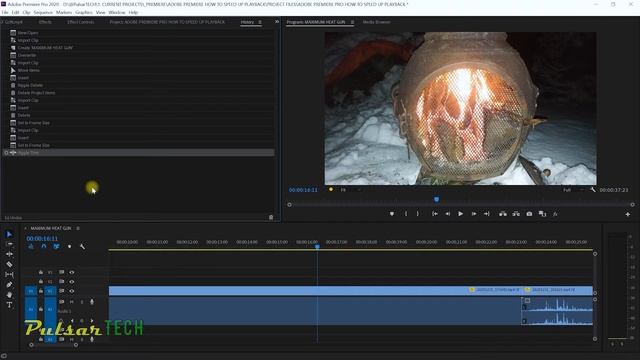640x360 pixels.
Task: Open the program monitor wrench settings
Action: coord(593,190)
